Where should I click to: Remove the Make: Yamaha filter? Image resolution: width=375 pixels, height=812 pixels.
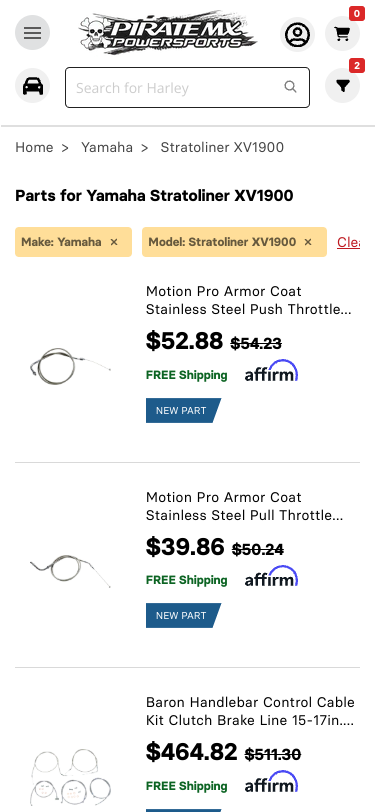coord(114,242)
